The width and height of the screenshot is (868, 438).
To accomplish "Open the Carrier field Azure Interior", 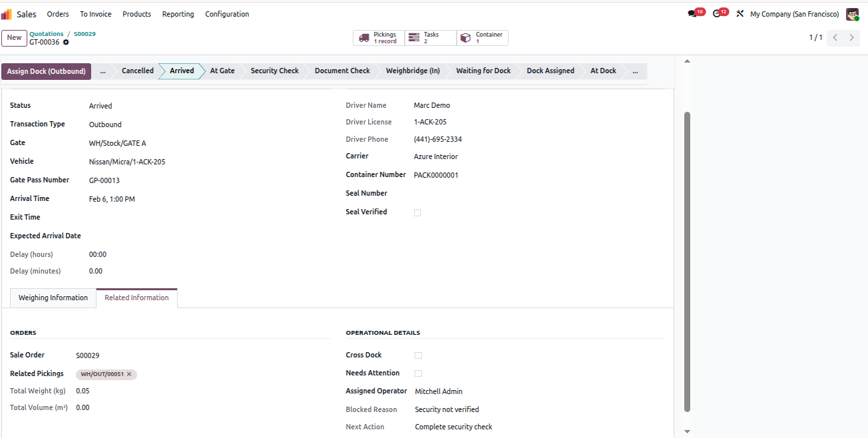I will [x=539, y=156].
